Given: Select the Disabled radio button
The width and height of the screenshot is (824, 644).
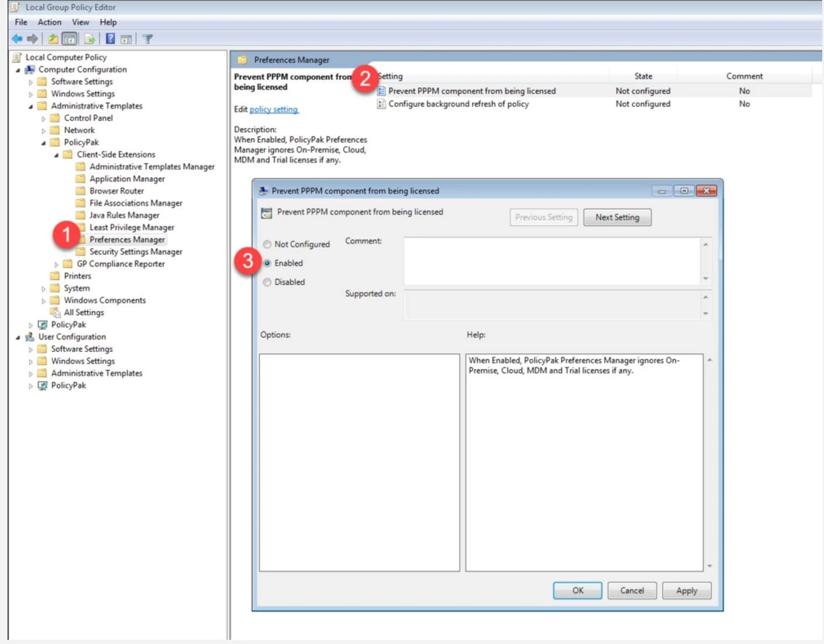Looking at the screenshot, I should 267,282.
